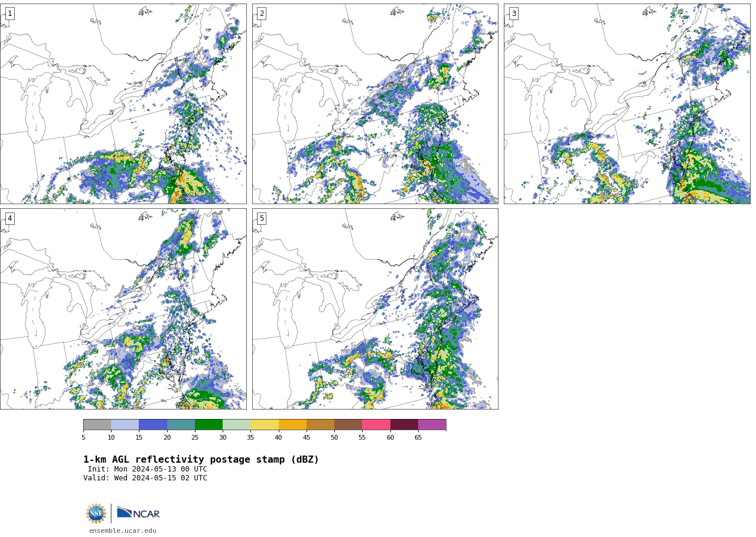Click the gray 5-10 dBZ color swatch
The image size is (756, 537).
point(97,425)
